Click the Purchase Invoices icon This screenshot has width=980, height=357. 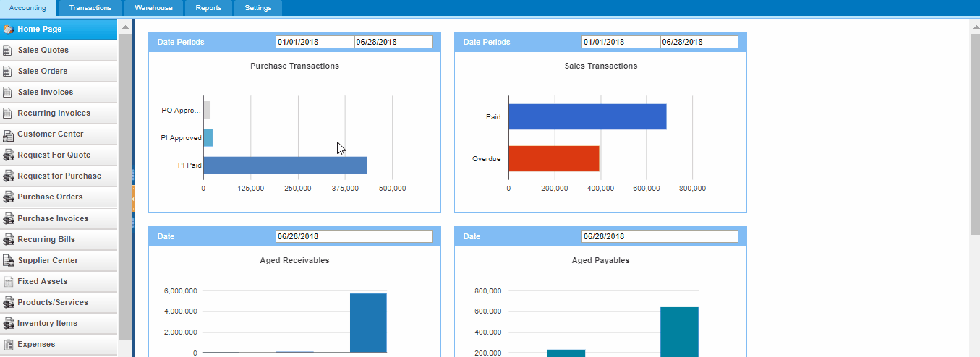(9, 219)
